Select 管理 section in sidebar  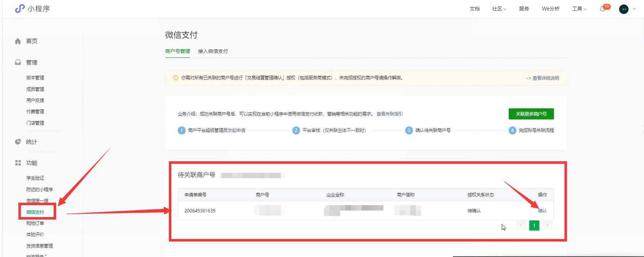click(32, 62)
